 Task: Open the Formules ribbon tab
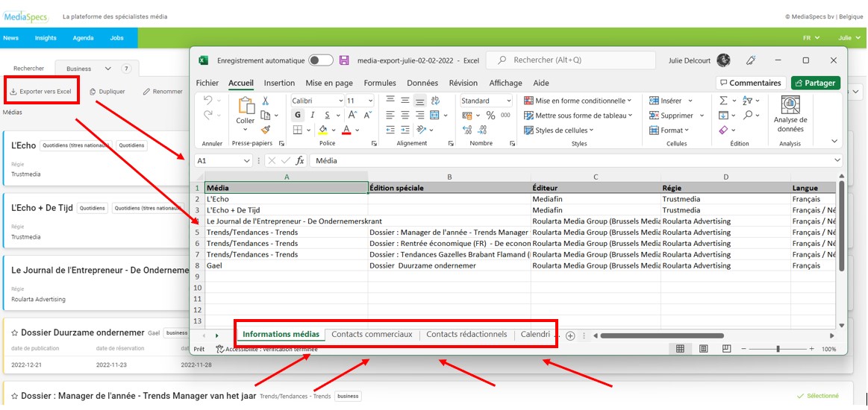coord(380,83)
